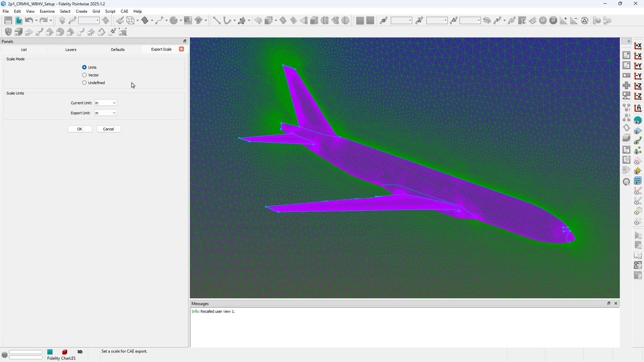The height and width of the screenshot is (362, 644).
Task: Open dropdown arrow beside wireframe cube icon
Action: click(x=137, y=21)
